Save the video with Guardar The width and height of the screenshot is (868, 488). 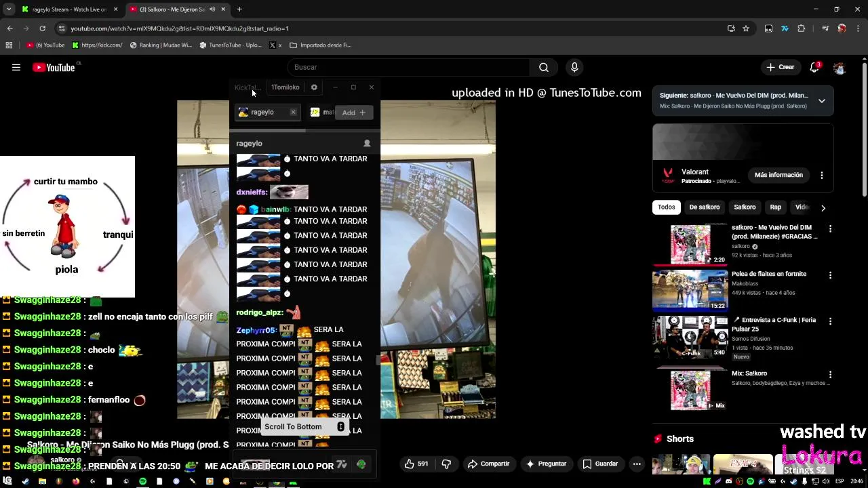coord(600,464)
